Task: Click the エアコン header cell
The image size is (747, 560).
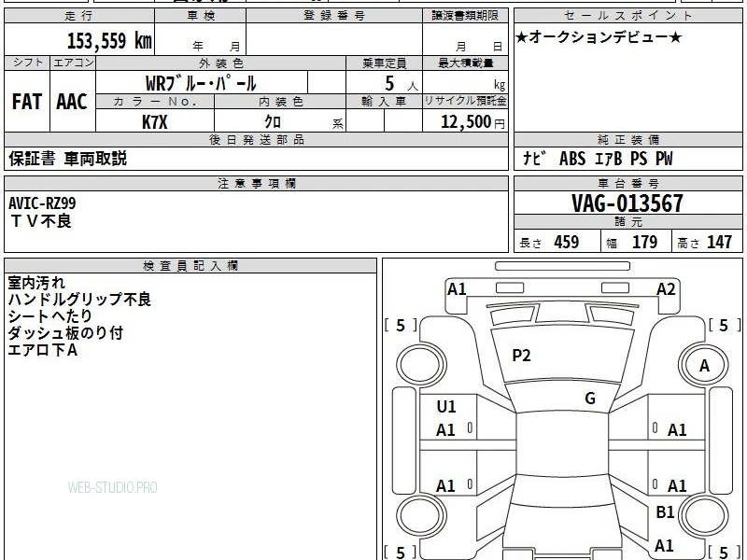Action: click(73, 63)
